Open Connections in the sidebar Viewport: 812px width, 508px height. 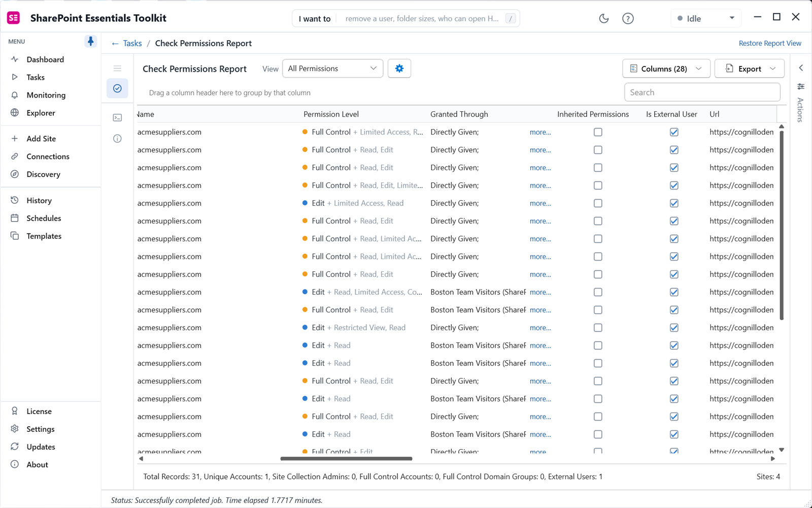coord(48,156)
